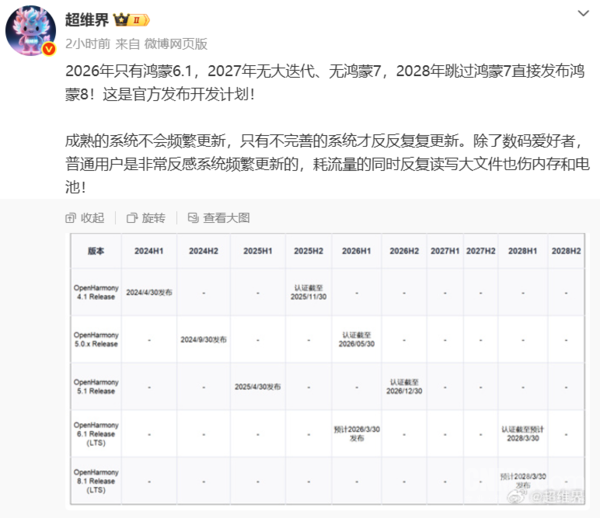The width and height of the screenshot is (600, 518).
Task: Click the OpenHarmony 5.0.x Release row label
Action: click(96, 339)
